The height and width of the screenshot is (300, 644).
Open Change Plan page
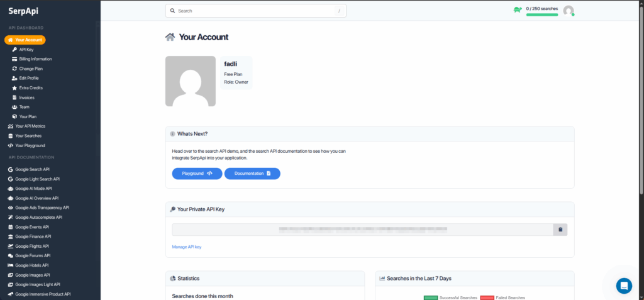click(31, 69)
